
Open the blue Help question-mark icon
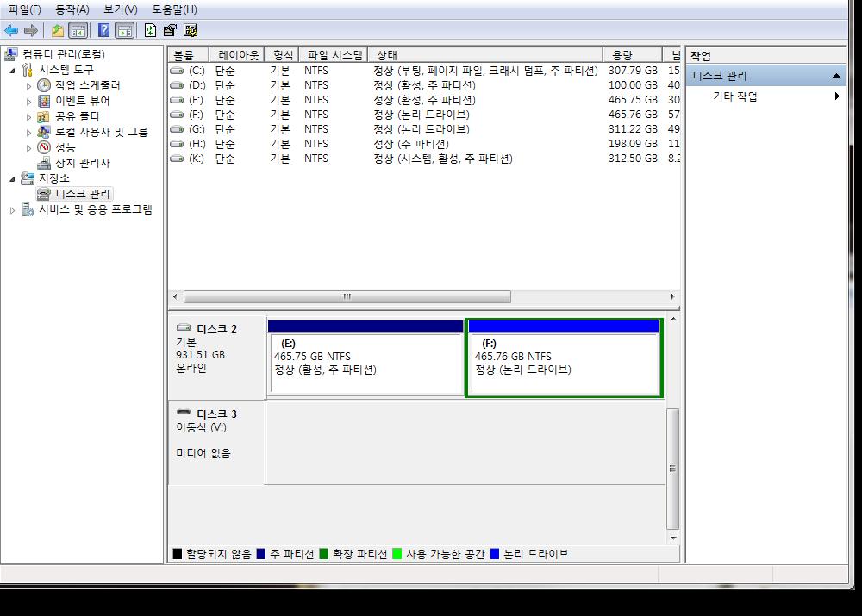[103, 31]
